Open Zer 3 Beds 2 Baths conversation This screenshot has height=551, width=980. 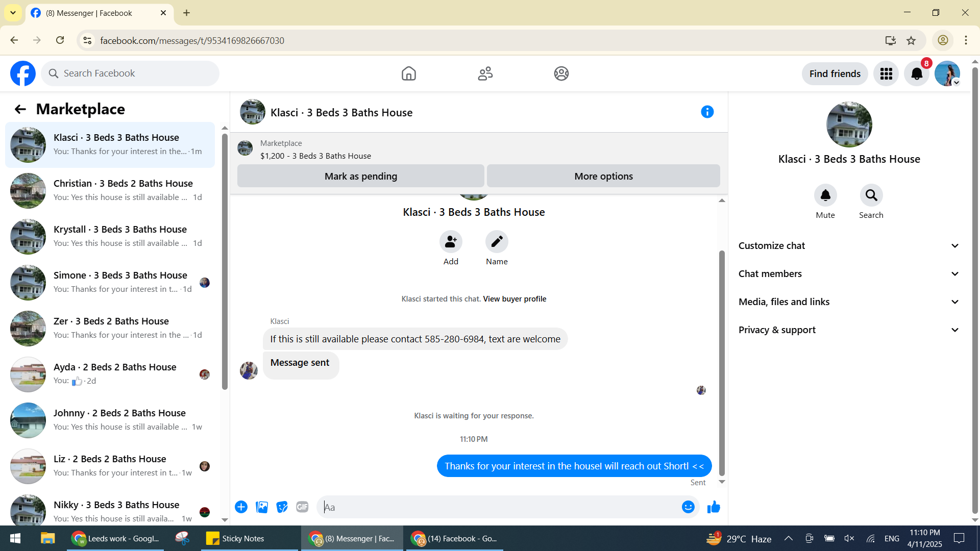point(110,329)
